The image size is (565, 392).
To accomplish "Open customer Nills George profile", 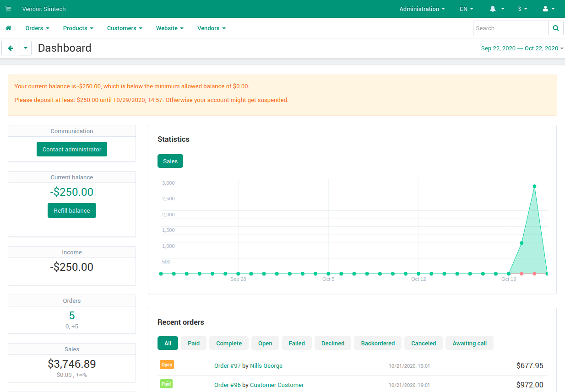I will pos(266,366).
